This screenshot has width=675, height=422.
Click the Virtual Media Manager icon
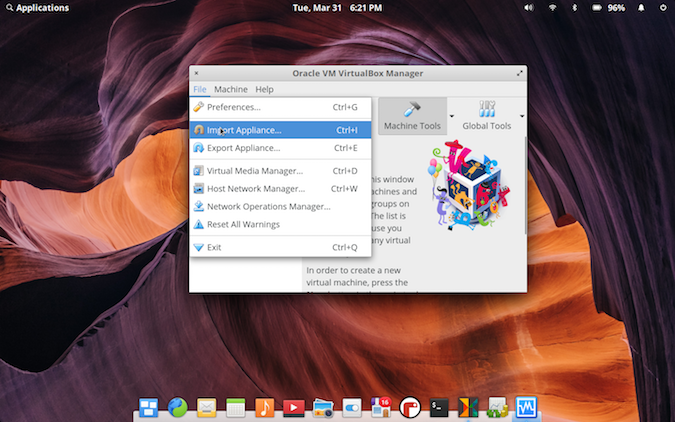click(198, 171)
